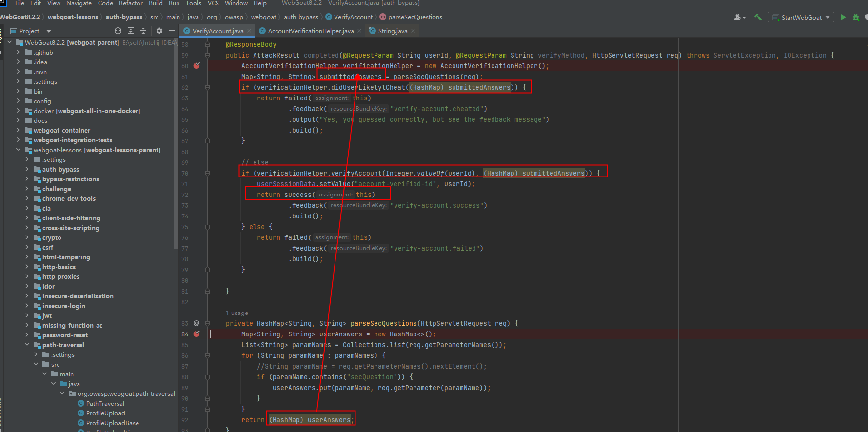Viewport: 868px width, 432px height.
Task: Close AccountVerificationHelper.java tab
Action: click(359, 31)
